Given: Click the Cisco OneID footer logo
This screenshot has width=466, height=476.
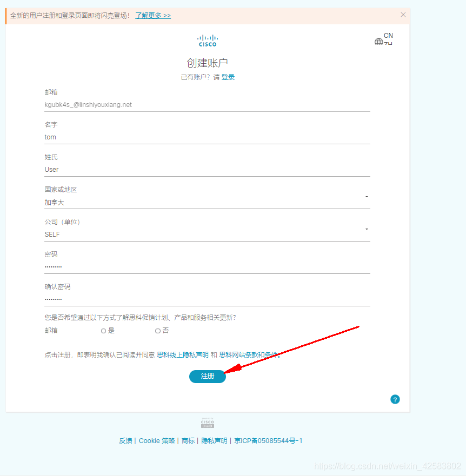Looking at the screenshot, I should [x=208, y=423].
